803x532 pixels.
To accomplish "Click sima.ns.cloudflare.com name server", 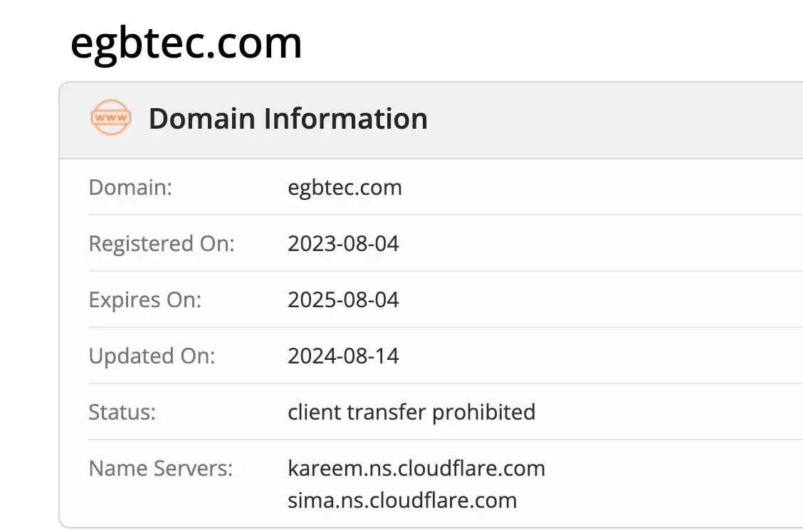I will pos(402,500).
